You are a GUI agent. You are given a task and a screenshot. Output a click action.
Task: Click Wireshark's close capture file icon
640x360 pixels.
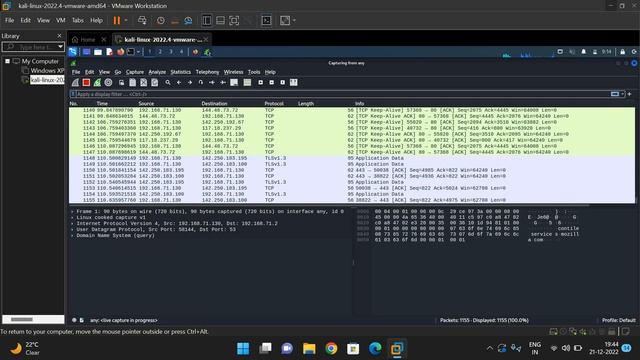tap(144, 82)
